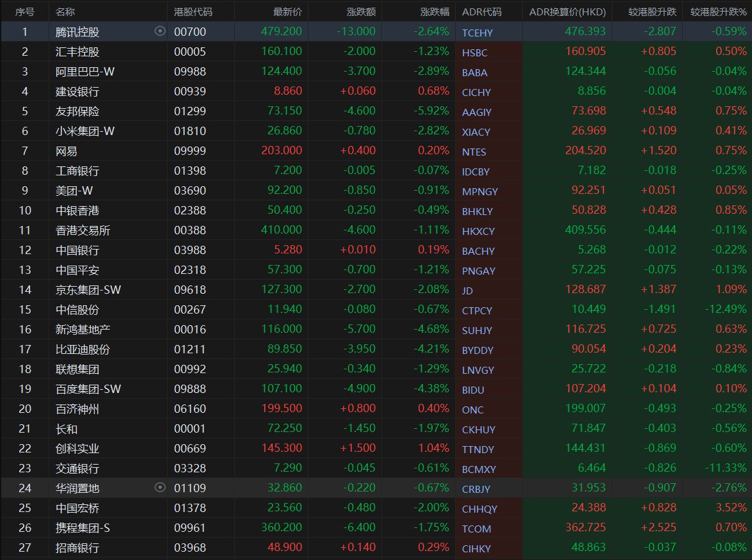Sort by the 最新价 column header
Image resolution: width=752 pixels, height=560 pixels.
click(287, 12)
